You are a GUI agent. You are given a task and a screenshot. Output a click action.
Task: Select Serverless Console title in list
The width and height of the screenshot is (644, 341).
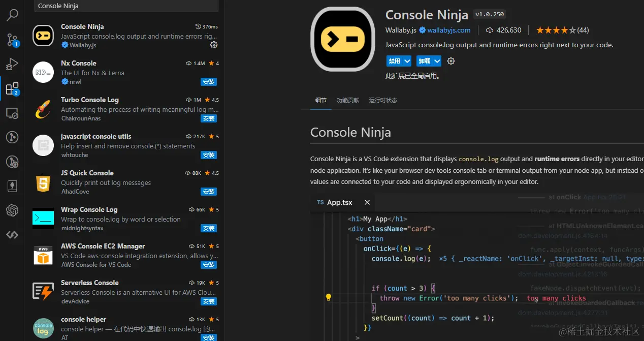click(x=90, y=283)
